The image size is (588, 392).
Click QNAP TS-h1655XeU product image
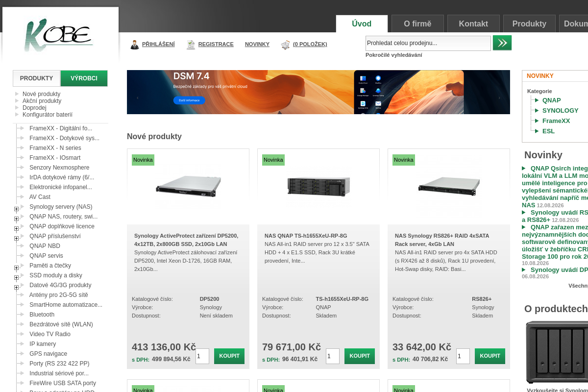tap(318, 186)
